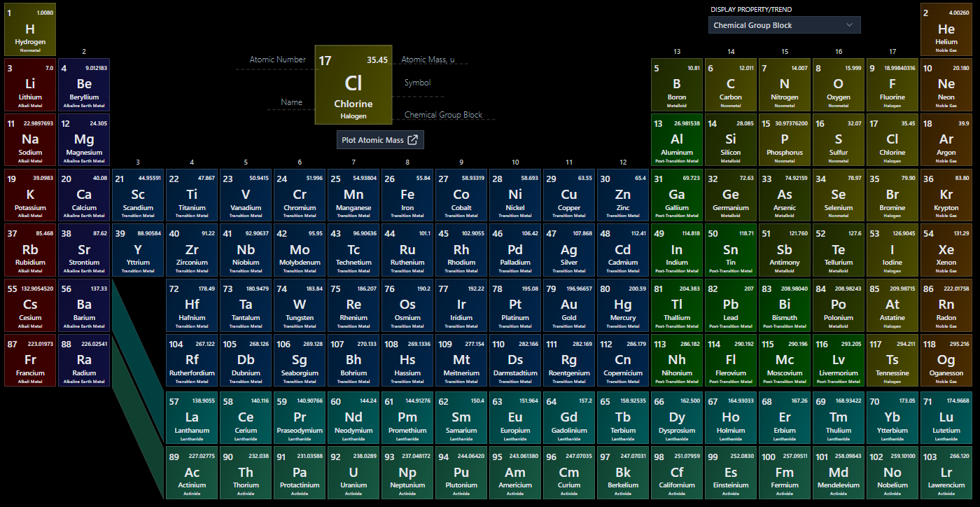Image resolution: width=980 pixels, height=507 pixels.
Task: Select the Tin tile
Action: (731, 250)
